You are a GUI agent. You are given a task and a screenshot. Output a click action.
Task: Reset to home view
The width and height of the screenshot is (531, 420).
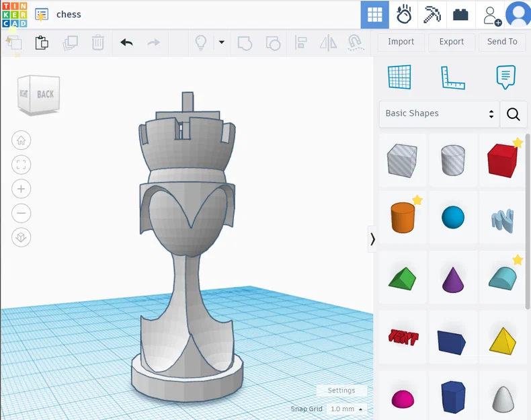[x=22, y=140]
